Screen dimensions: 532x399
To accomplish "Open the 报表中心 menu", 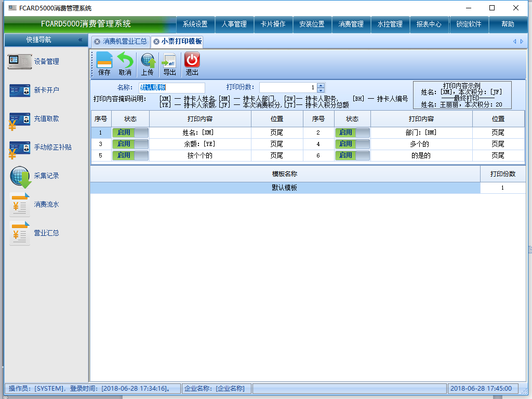I will click(429, 24).
